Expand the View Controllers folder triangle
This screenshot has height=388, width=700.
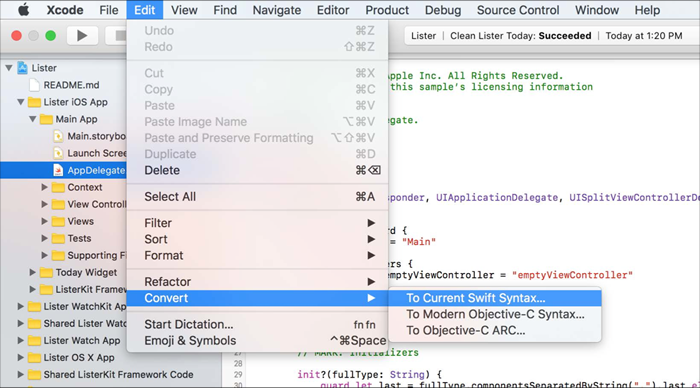44,204
